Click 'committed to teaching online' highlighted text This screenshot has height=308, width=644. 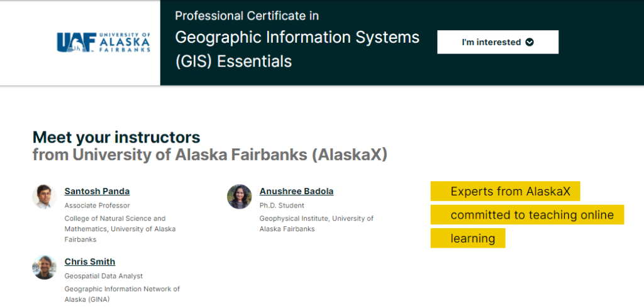click(528, 215)
